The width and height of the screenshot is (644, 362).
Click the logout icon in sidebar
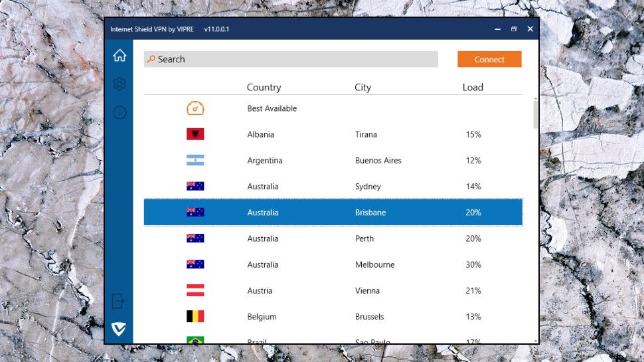pos(118,301)
